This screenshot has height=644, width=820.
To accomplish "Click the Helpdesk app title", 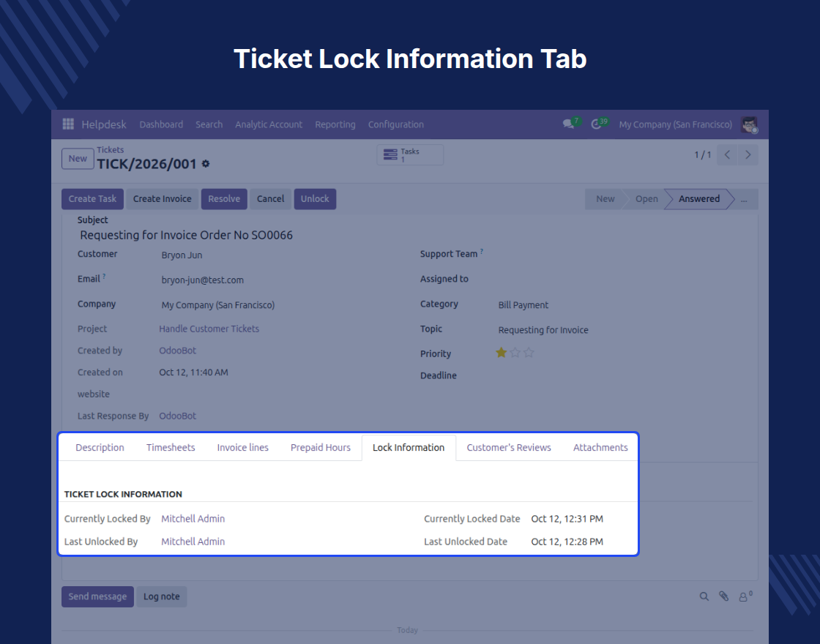I will [103, 124].
